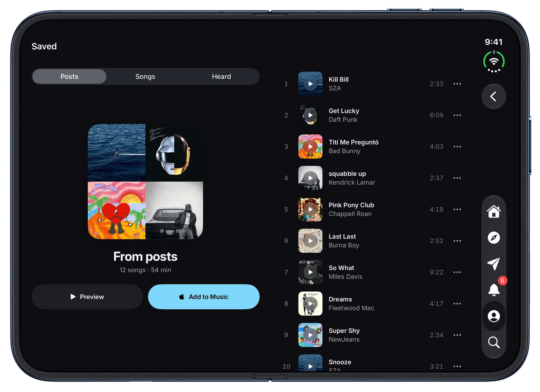This screenshot has height=392, width=540.
Task: Open more options for Snooze
Action: pos(457,366)
